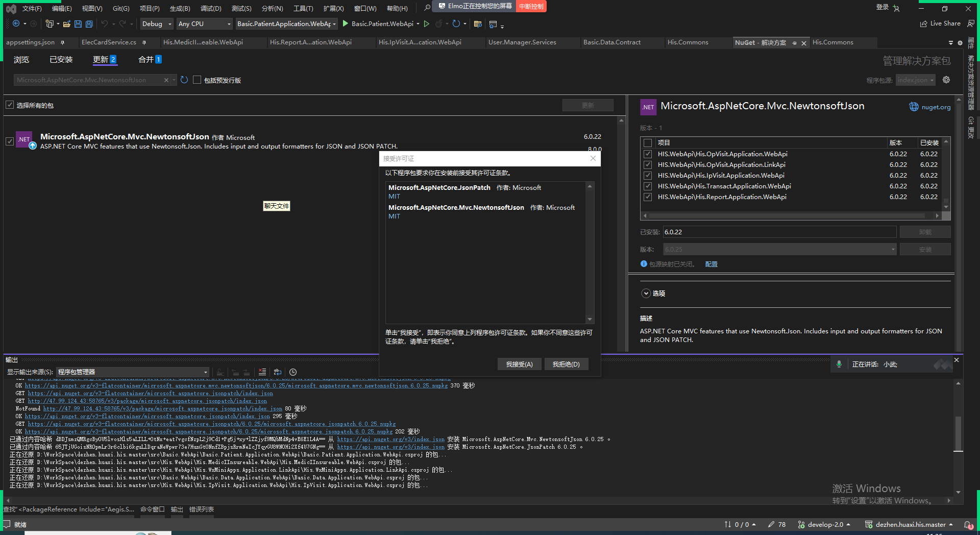The height and width of the screenshot is (535, 980).
Task: Open the File menu
Action: pos(32,8)
